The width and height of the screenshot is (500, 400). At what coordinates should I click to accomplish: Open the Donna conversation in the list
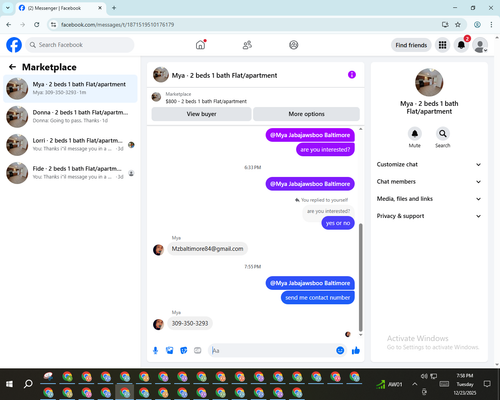coord(70,117)
